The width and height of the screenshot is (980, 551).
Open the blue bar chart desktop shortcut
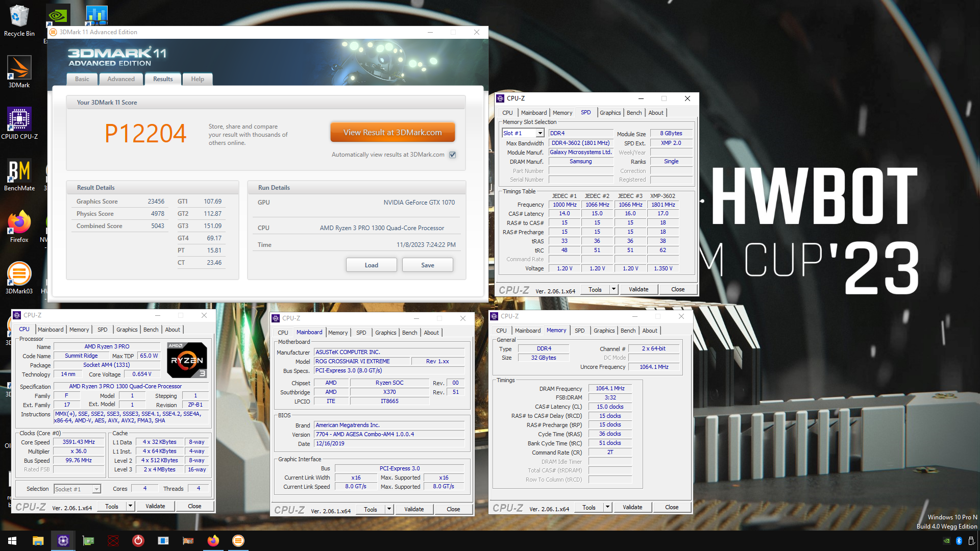point(96,15)
